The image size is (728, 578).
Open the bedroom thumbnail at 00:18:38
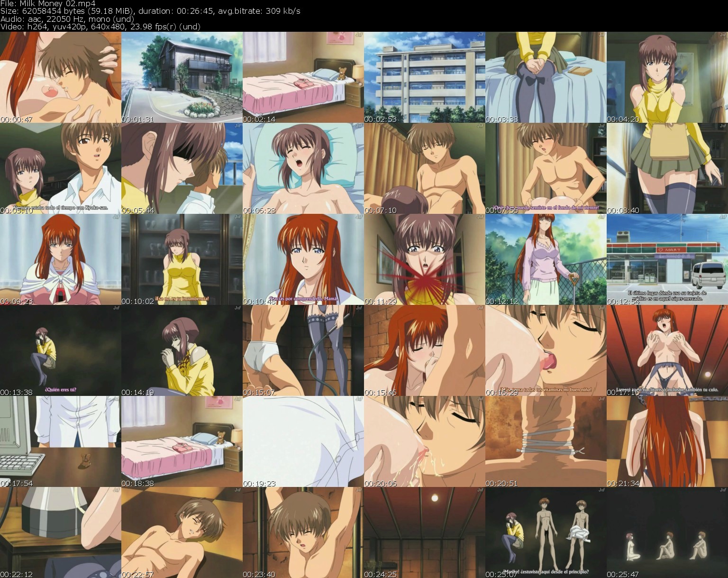(x=182, y=441)
